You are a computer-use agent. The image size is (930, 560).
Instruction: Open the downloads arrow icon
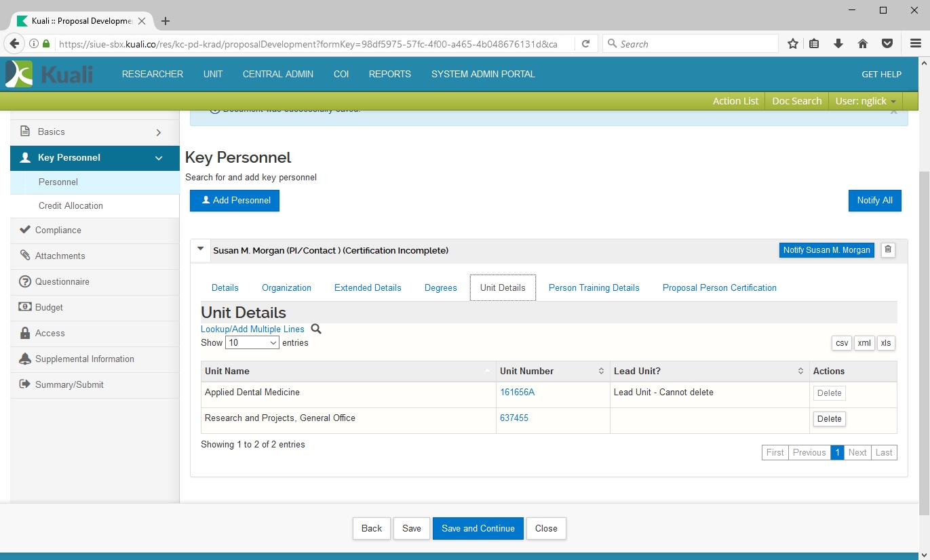coord(838,44)
